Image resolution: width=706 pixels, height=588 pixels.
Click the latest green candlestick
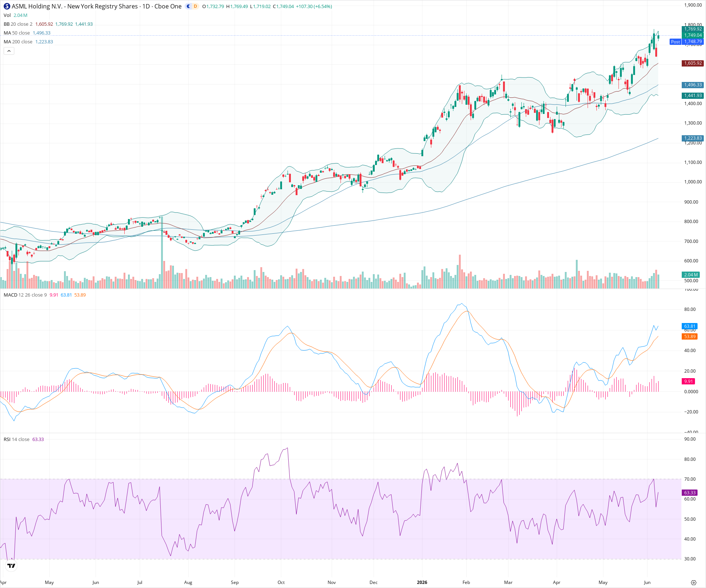click(658, 36)
